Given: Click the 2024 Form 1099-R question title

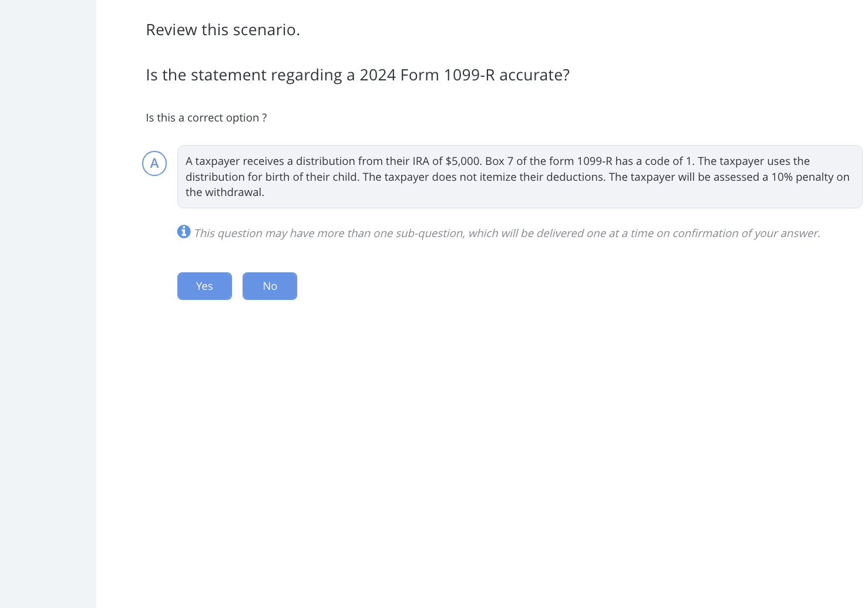Looking at the screenshot, I should point(358,75).
